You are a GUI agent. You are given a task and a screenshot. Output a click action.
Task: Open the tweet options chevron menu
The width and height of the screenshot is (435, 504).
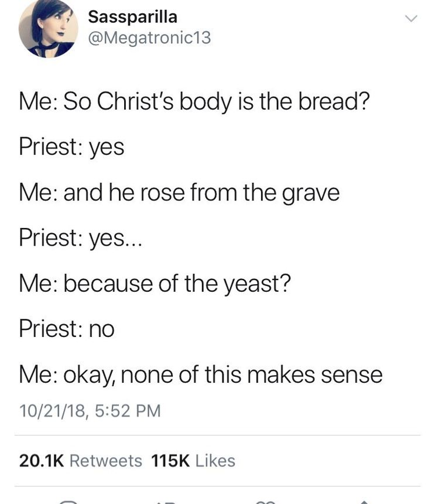coord(411,18)
